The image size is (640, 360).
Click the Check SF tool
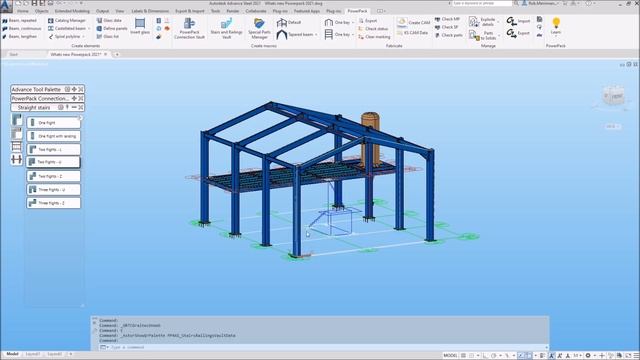[447, 27]
